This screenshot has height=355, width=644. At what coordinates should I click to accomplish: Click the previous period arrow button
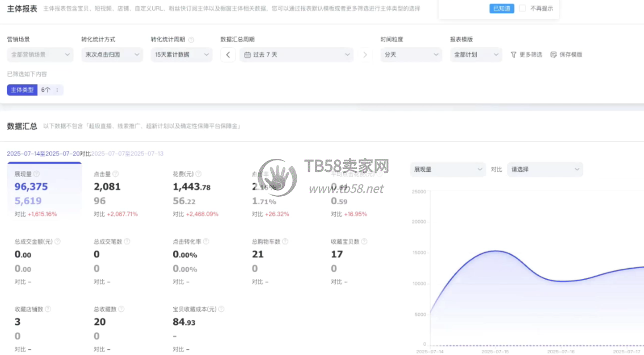(x=228, y=55)
